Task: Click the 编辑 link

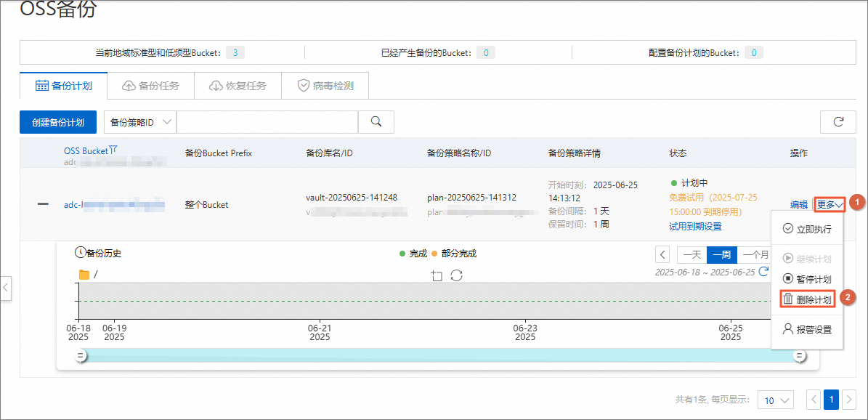Action: [799, 204]
